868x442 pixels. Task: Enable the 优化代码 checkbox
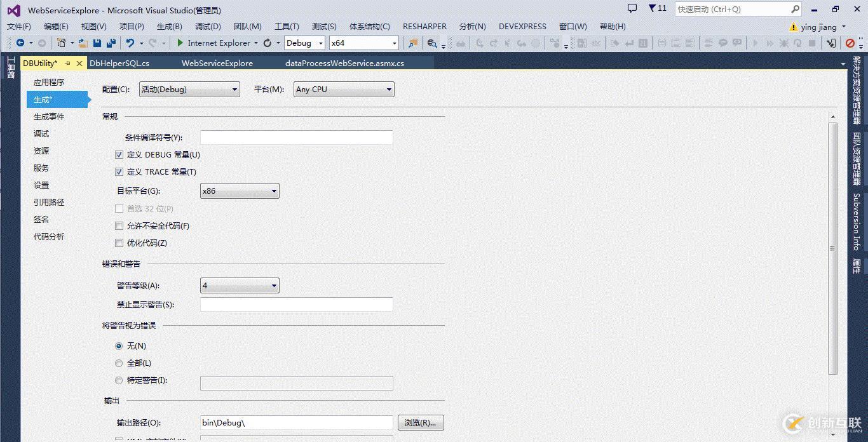(x=119, y=243)
